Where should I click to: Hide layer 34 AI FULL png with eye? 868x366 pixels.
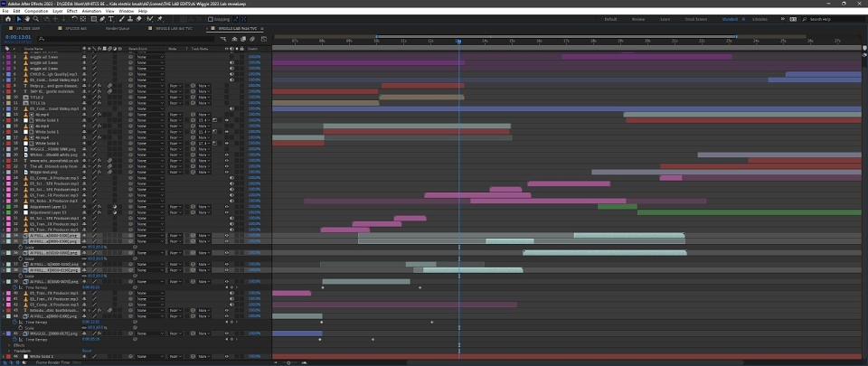pyautogui.click(x=226, y=235)
